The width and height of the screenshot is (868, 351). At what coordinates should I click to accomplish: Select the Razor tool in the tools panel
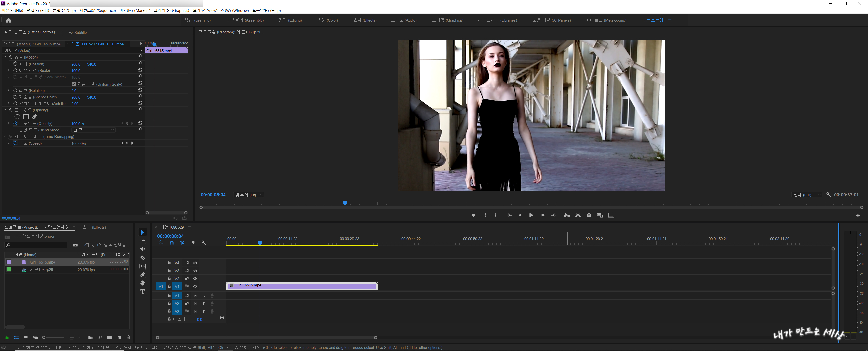[143, 258]
